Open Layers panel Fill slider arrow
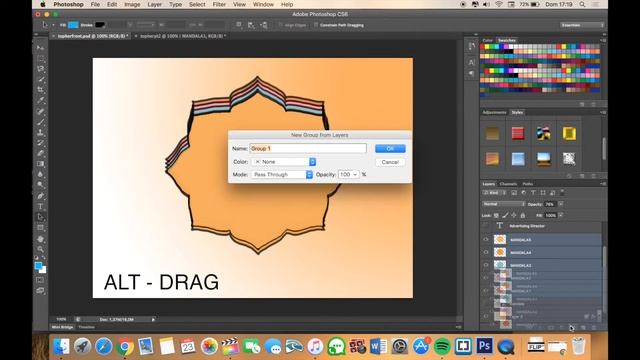640x360 pixels. pyautogui.click(x=561, y=215)
